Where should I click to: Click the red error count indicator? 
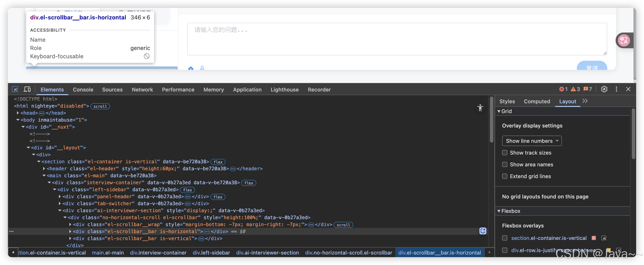563,89
